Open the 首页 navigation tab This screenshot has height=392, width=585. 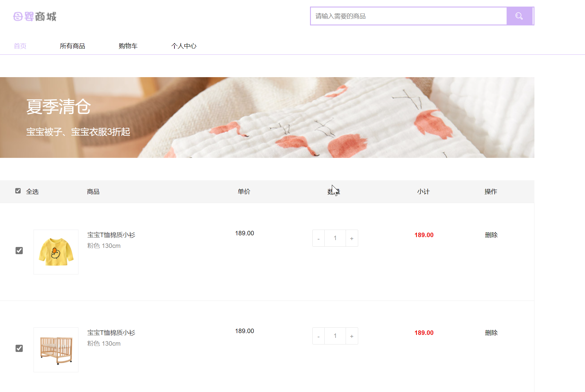click(x=20, y=46)
